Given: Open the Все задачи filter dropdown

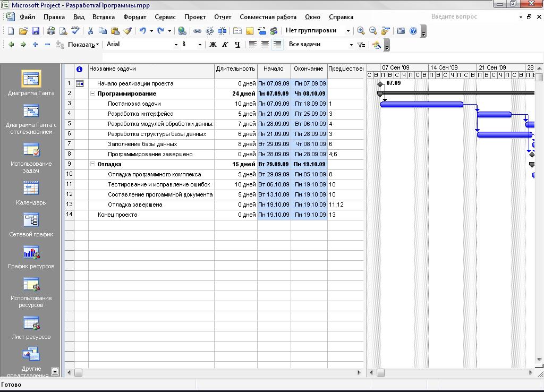Looking at the screenshot, I should click(x=351, y=45).
